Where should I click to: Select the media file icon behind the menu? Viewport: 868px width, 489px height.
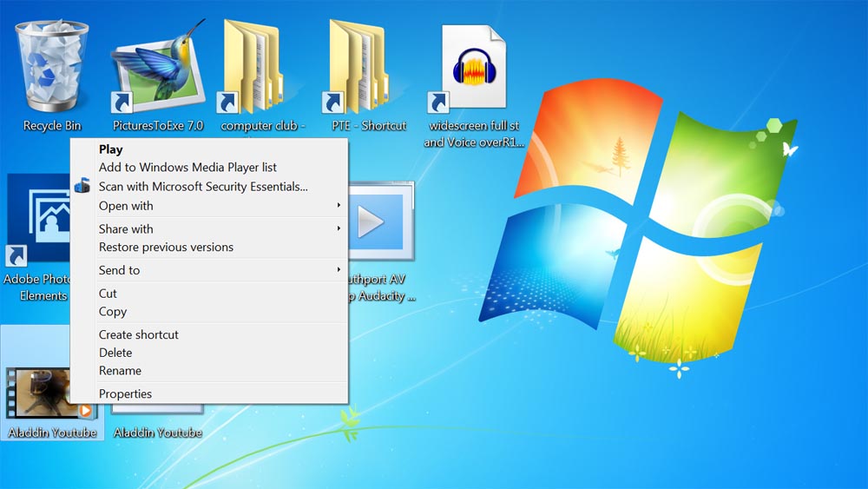pos(381,221)
